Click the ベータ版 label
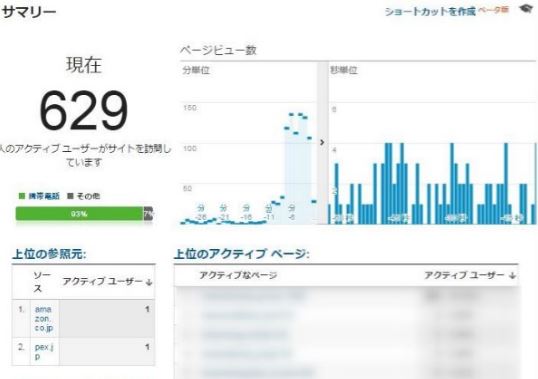 tap(493, 10)
